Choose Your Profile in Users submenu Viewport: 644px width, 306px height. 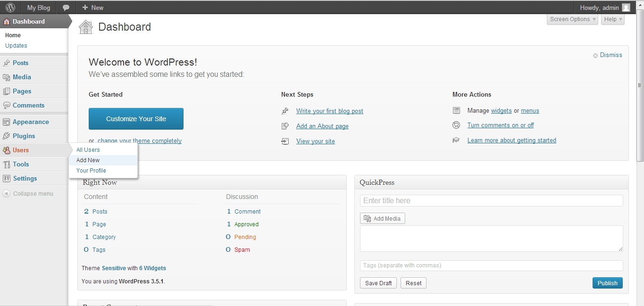[x=91, y=171]
